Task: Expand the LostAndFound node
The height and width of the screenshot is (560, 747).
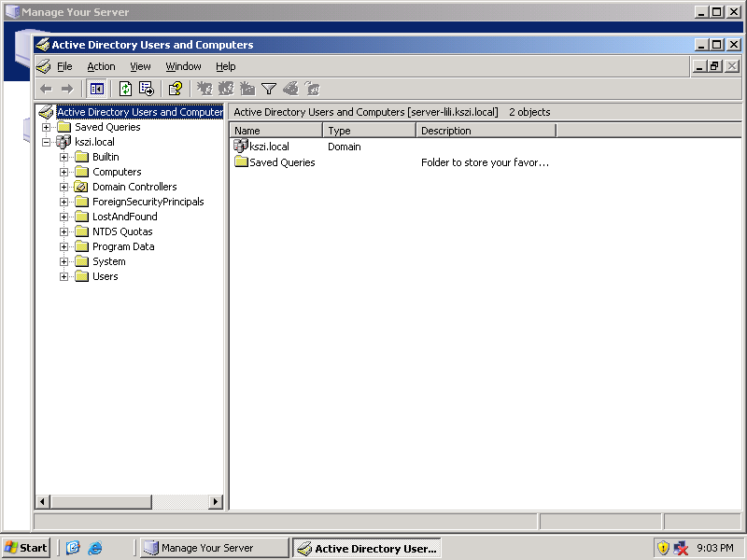Action: pos(63,217)
